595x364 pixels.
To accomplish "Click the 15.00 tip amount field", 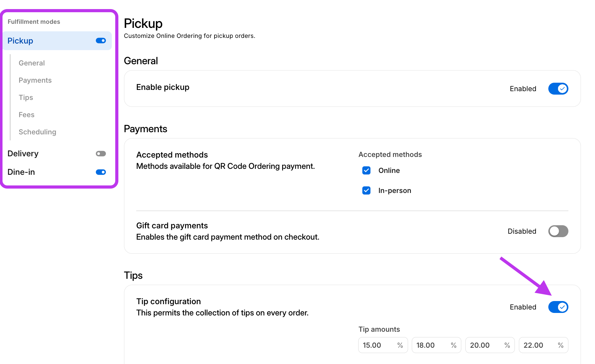I will (x=377, y=345).
